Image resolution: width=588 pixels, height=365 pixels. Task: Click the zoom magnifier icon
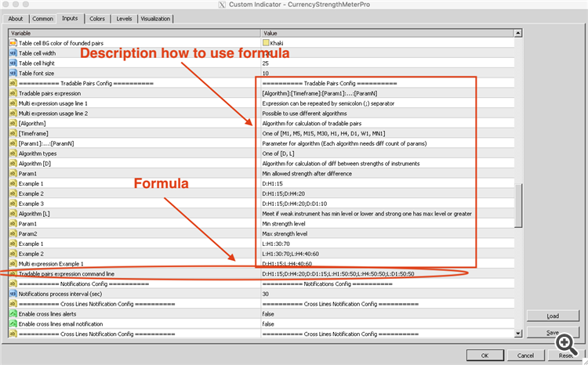point(567,344)
